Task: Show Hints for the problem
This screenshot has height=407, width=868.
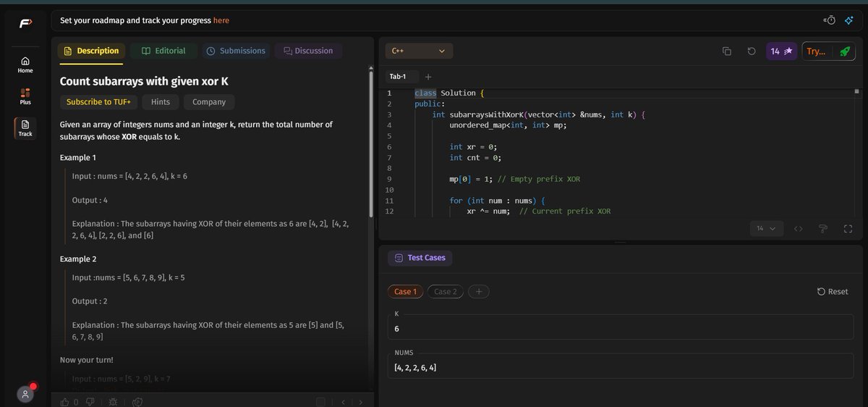Action: pyautogui.click(x=161, y=102)
